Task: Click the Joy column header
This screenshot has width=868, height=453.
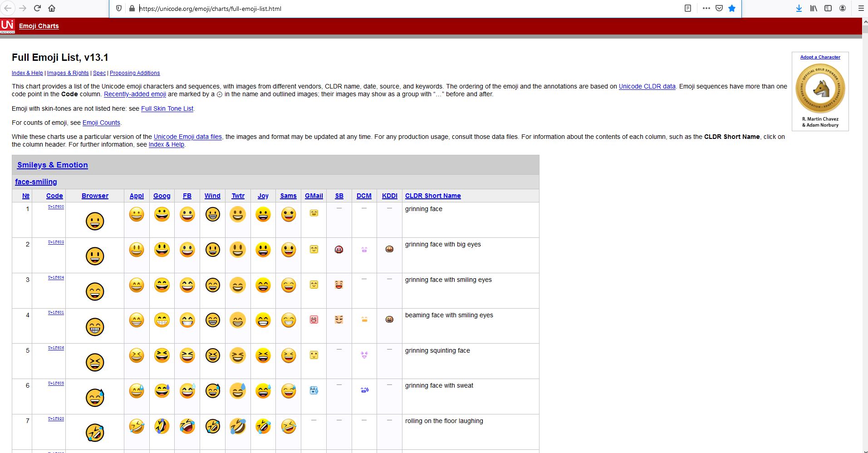Action: tap(263, 196)
